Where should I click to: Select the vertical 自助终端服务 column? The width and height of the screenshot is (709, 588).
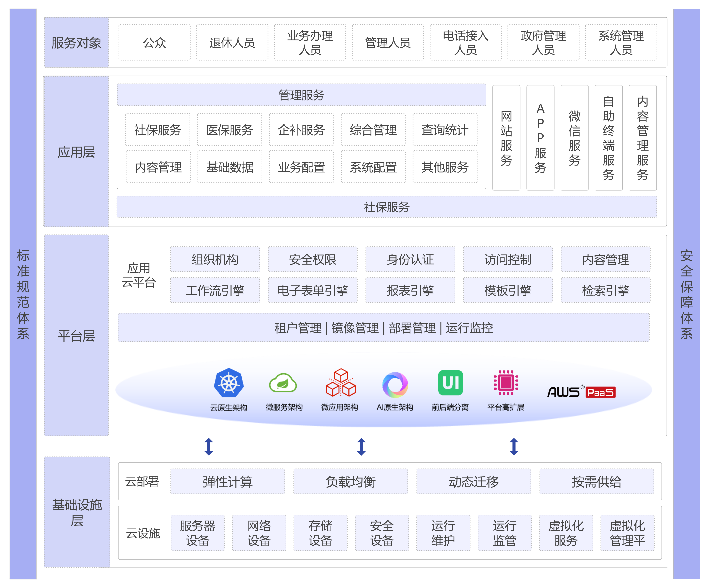(608, 138)
